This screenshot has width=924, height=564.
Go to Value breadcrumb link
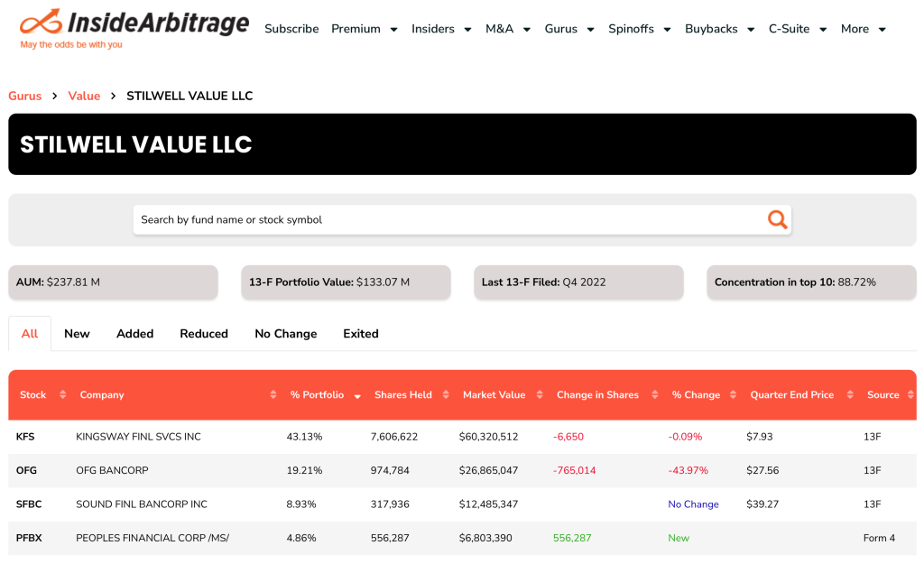tap(84, 96)
